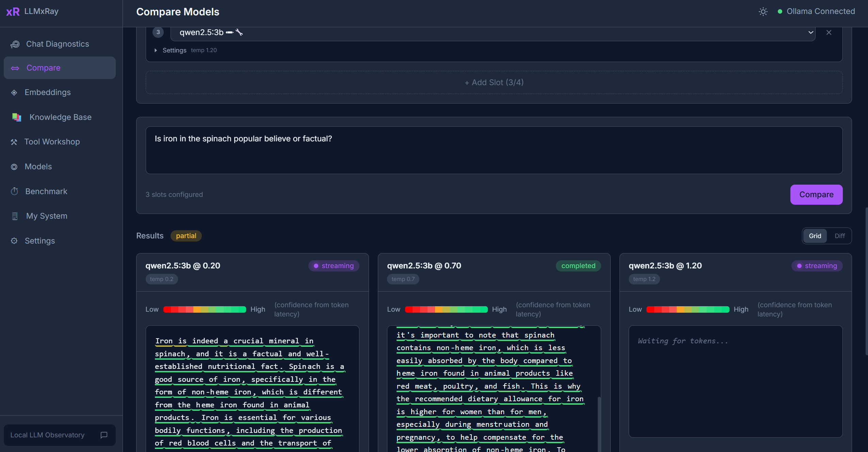Click the My System icon
This screenshot has width=868, height=452.
pyautogui.click(x=15, y=216)
